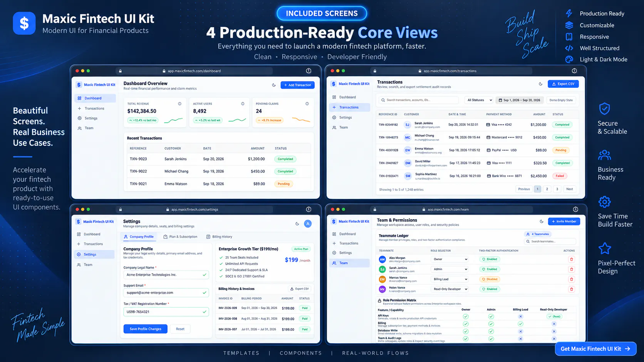Click SJ avatar in Transactions table
The width and height of the screenshot is (644, 362).
pos(408,125)
